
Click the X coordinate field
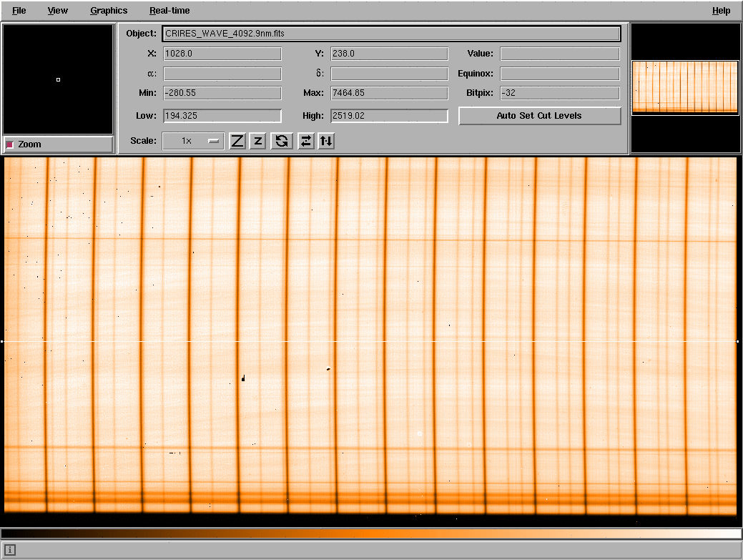coord(222,54)
